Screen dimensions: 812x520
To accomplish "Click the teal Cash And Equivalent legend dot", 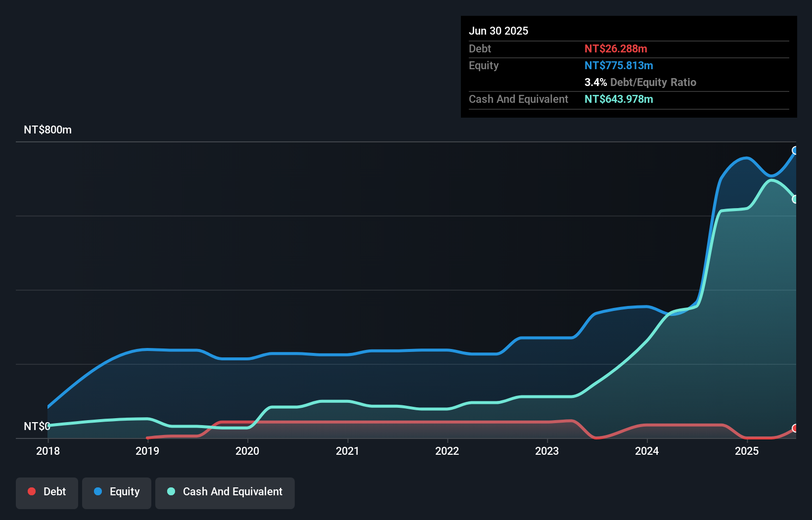I will [x=171, y=491].
